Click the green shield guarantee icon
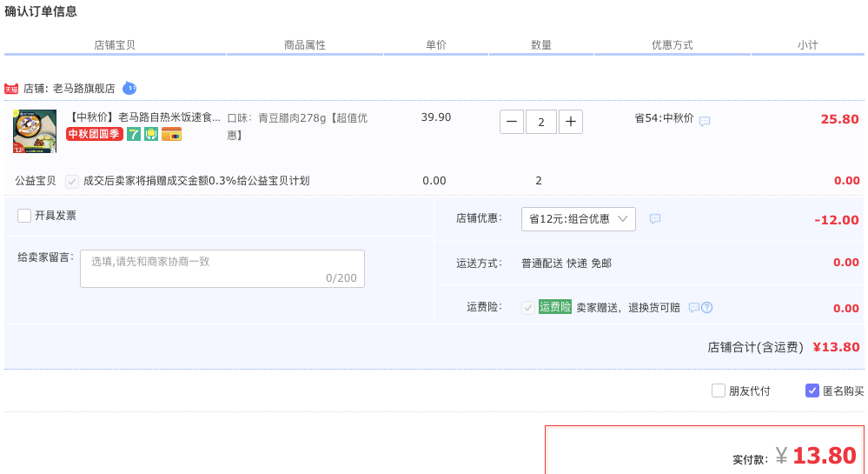Image resolution: width=868 pixels, height=474 pixels. click(151, 134)
